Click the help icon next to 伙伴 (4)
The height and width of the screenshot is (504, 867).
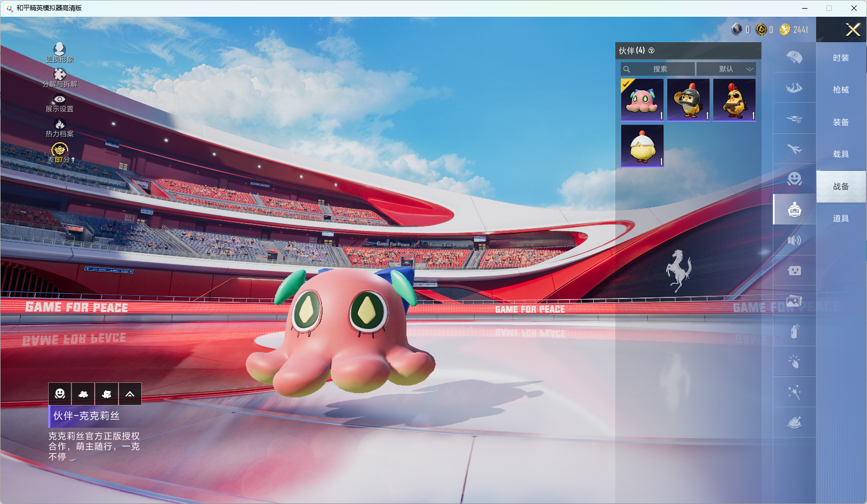[x=651, y=50]
